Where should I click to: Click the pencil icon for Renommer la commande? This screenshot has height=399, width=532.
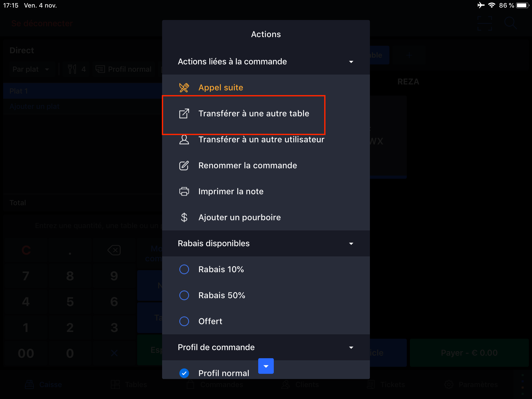(184, 165)
